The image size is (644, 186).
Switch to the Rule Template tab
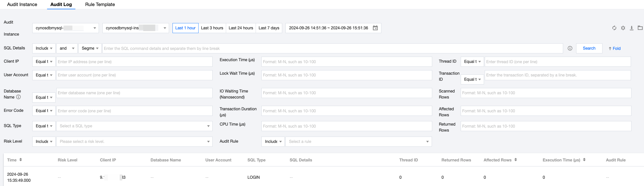pos(100,5)
